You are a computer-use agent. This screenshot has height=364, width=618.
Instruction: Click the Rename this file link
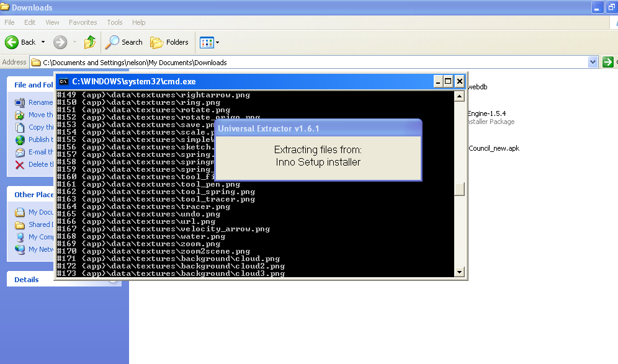click(x=40, y=102)
